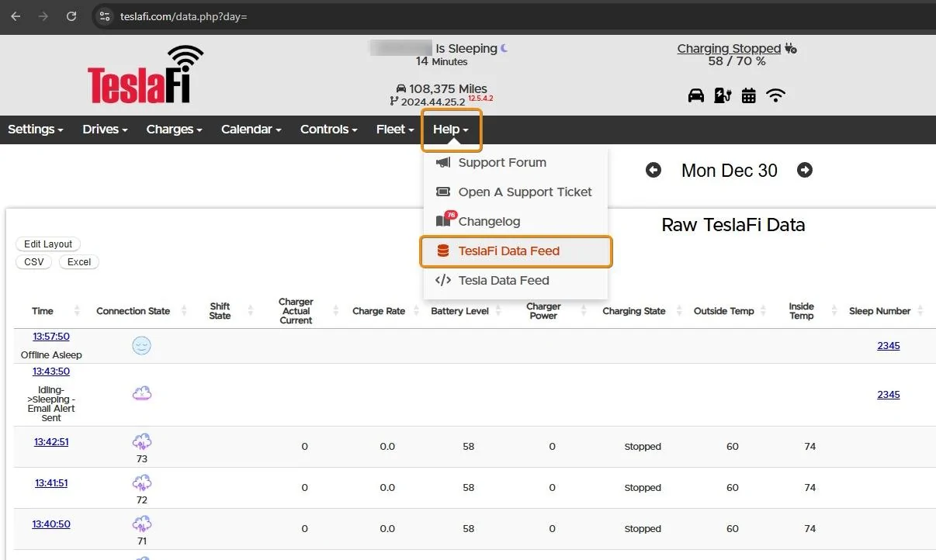Click the Edit Layout button
This screenshot has height=560, width=936.
tap(48, 244)
